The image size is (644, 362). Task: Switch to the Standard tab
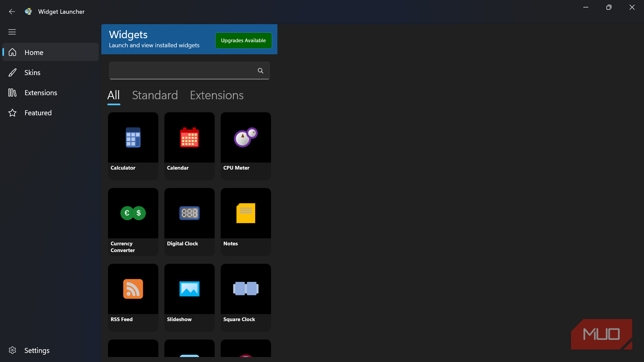coord(155,95)
